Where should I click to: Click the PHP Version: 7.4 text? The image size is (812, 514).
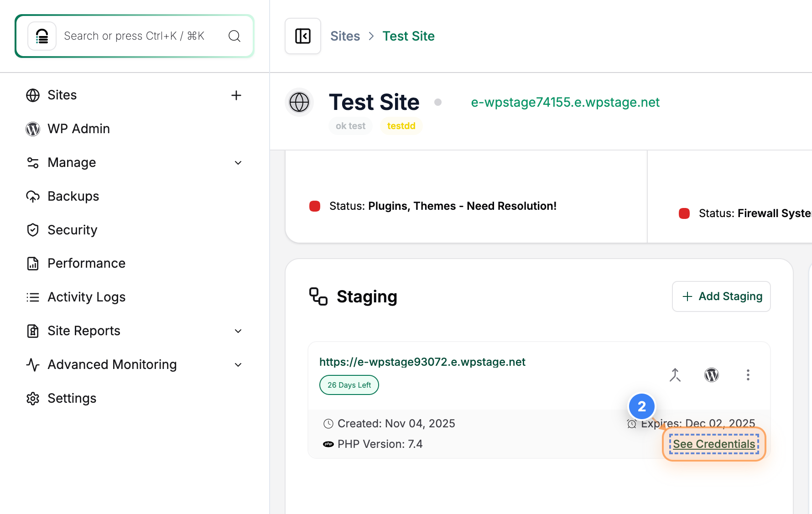pos(380,444)
